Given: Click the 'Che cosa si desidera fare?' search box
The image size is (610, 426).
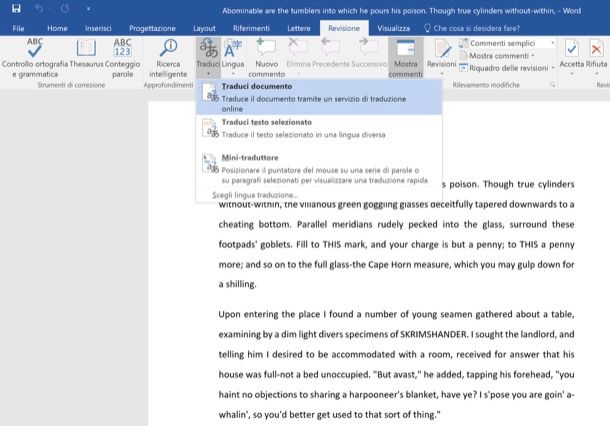Looking at the screenshot, I should pos(472,28).
